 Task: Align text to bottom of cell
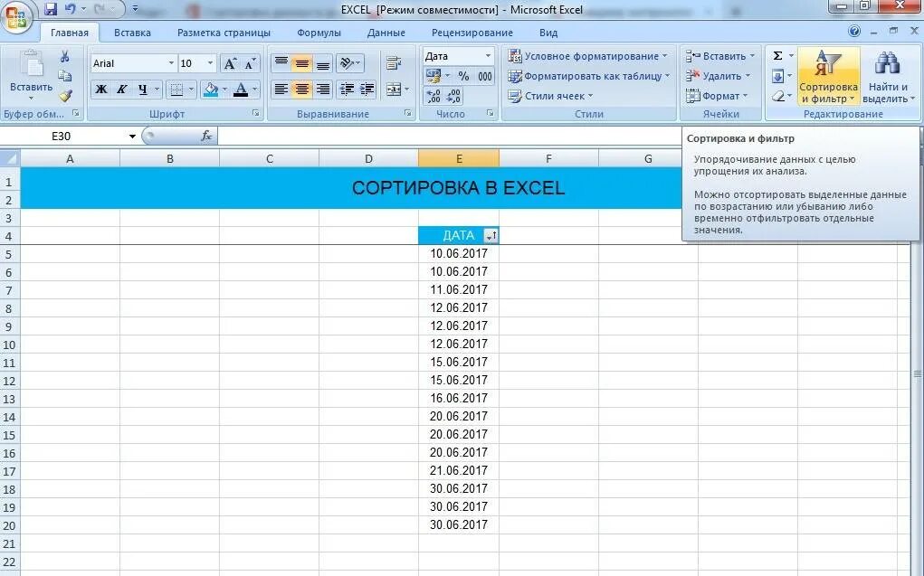pyautogui.click(x=322, y=63)
